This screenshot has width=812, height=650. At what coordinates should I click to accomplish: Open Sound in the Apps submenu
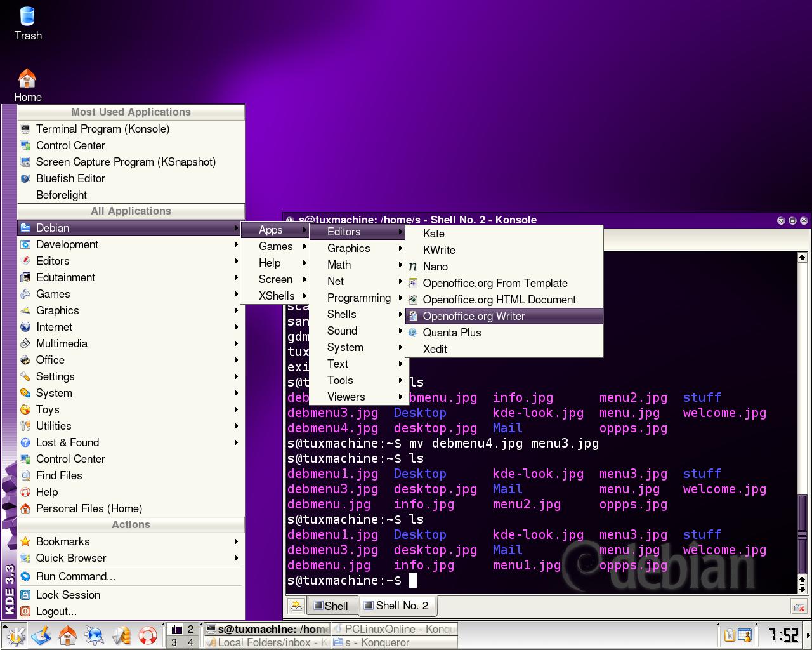point(358,331)
